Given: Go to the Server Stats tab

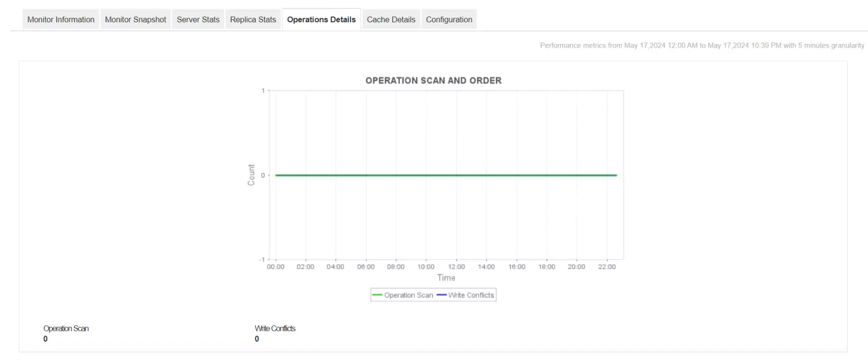Looking at the screenshot, I should click(x=198, y=20).
